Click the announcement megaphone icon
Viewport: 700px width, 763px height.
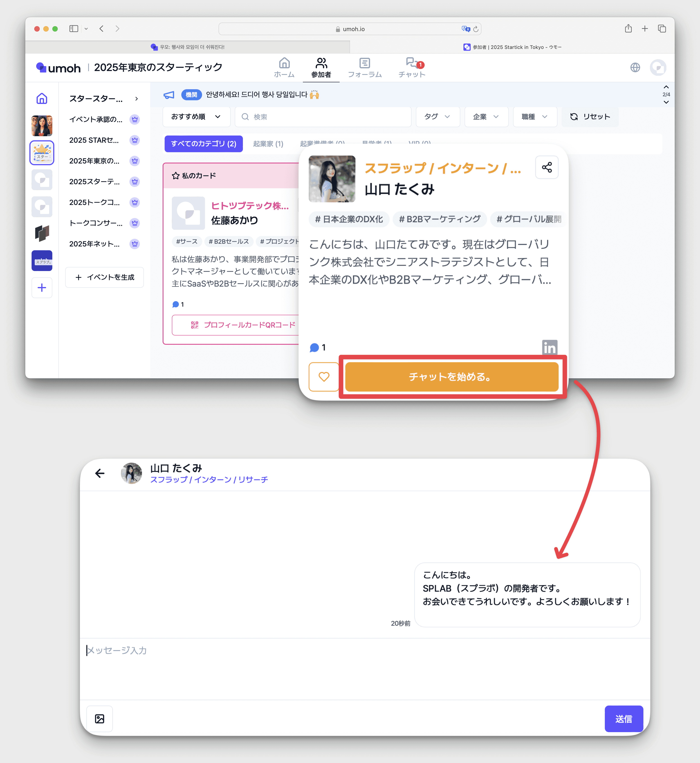click(169, 95)
